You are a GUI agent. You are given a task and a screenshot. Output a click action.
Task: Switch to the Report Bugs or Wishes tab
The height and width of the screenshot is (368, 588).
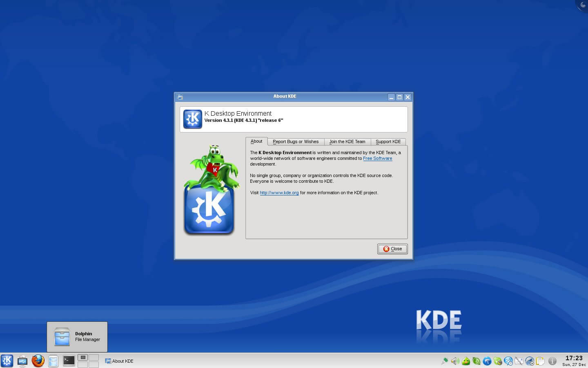pos(296,141)
